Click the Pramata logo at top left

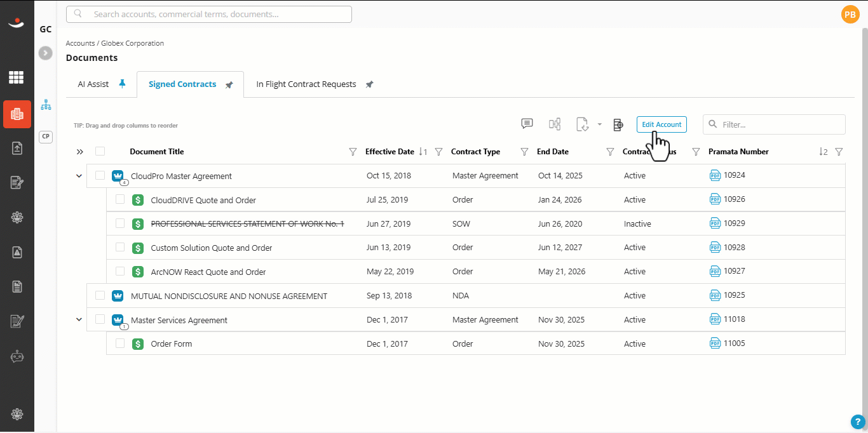[17, 23]
